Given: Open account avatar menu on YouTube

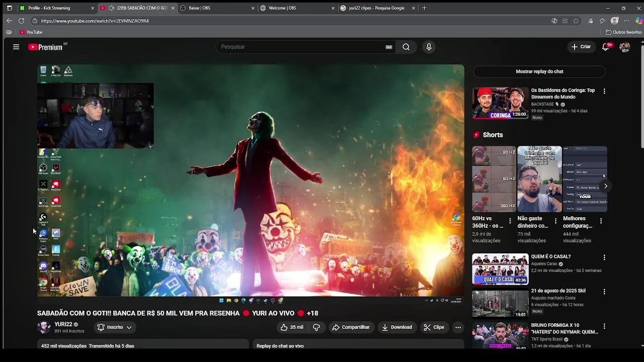Looking at the screenshot, I should click(625, 47).
